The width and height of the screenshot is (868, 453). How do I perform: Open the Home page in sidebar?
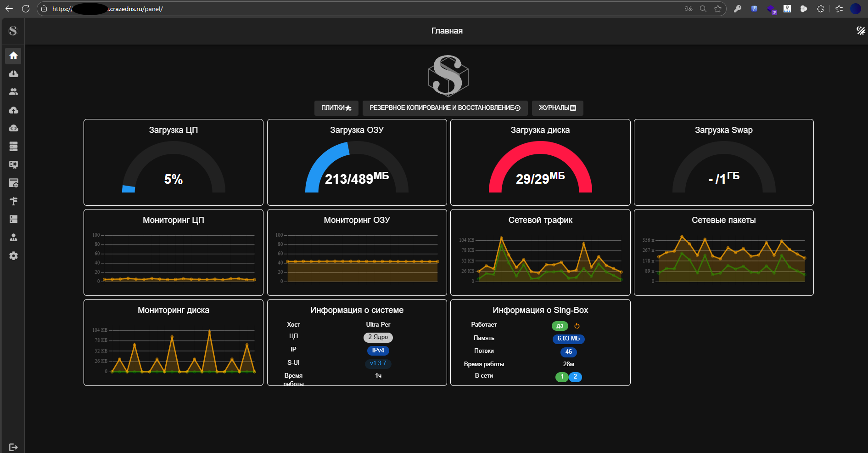tap(13, 56)
